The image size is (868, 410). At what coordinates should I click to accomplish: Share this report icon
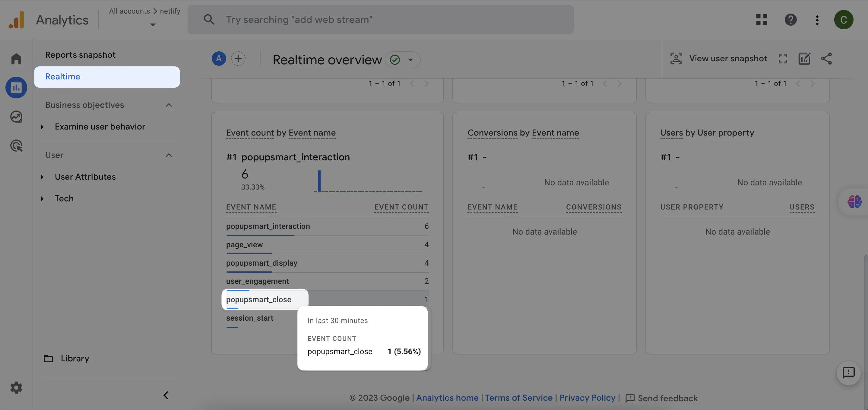(x=826, y=59)
